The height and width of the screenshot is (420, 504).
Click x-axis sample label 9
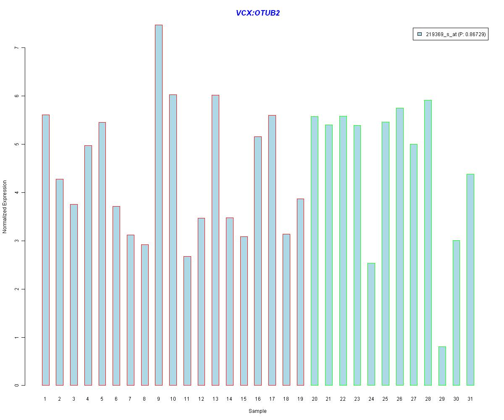point(159,399)
